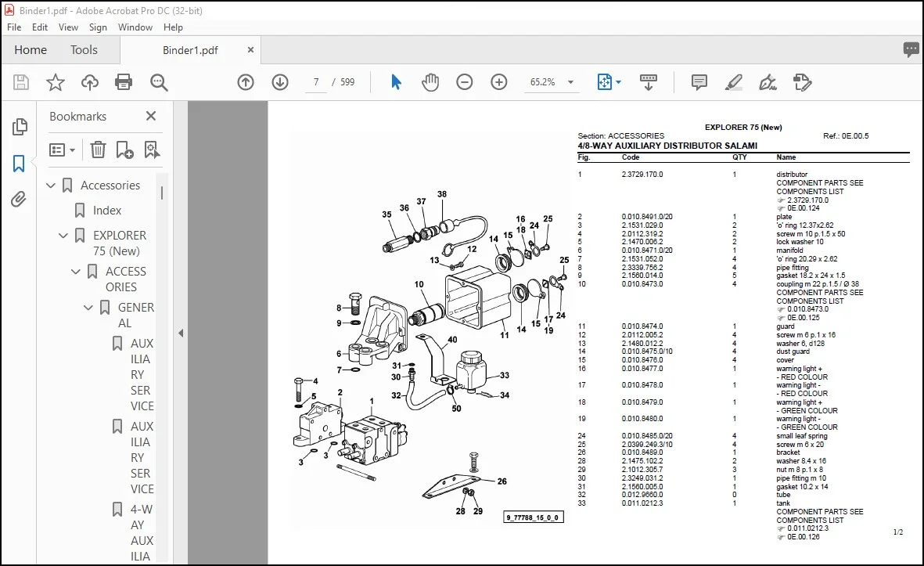Open the GENERAL bookmark label
The width and height of the screenshot is (924, 566).
135,315
